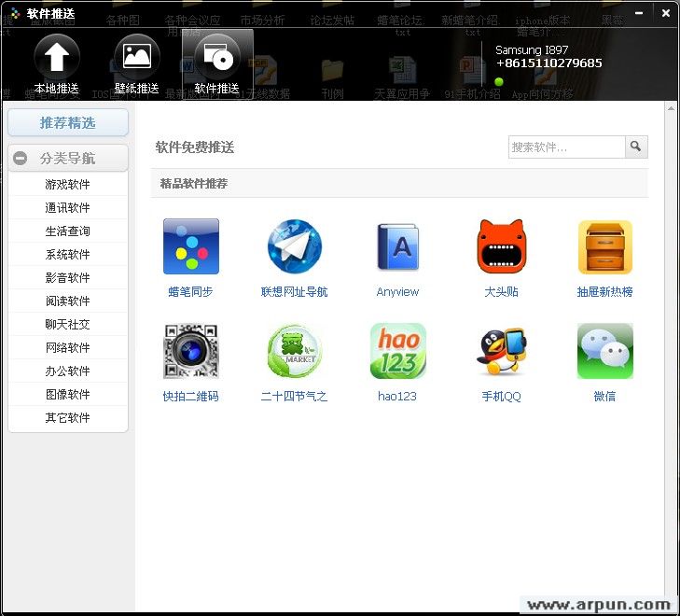Click the green device connection status dot
680x616 pixels.
coord(499,81)
